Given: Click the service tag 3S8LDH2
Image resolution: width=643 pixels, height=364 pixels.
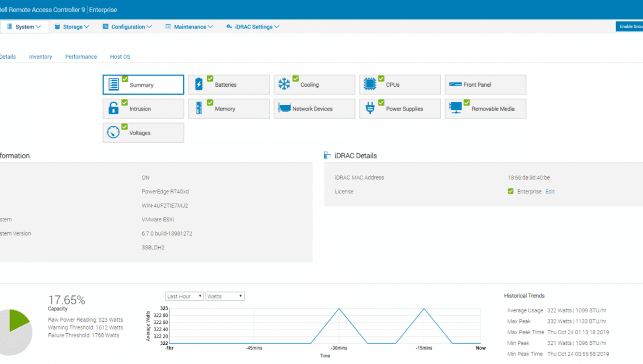Looking at the screenshot, I should click(153, 247).
